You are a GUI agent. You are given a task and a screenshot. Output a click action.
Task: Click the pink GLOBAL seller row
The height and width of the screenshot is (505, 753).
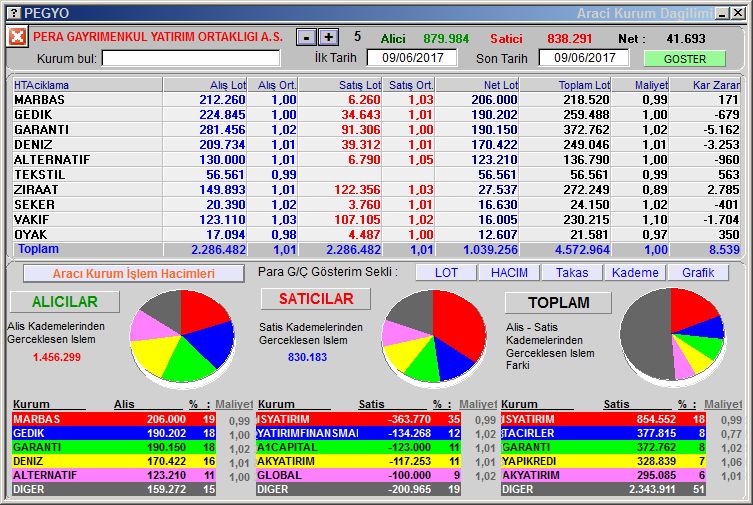point(358,475)
